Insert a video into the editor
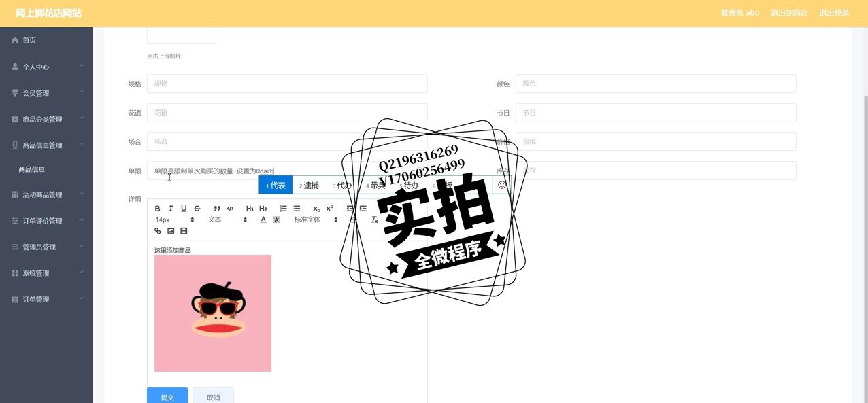868x403 pixels. (184, 231)
